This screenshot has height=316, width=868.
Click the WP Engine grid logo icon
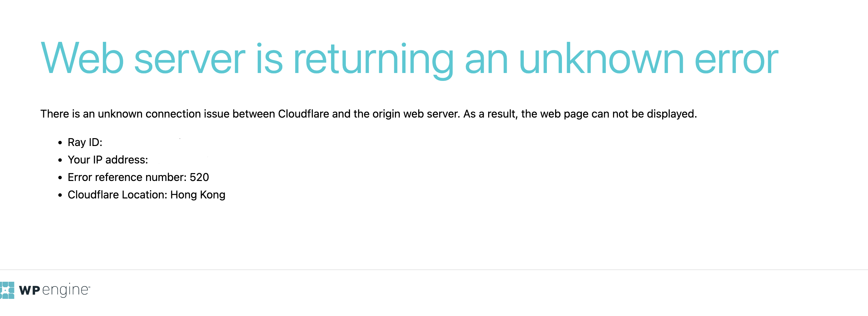(x=7, y=290)
